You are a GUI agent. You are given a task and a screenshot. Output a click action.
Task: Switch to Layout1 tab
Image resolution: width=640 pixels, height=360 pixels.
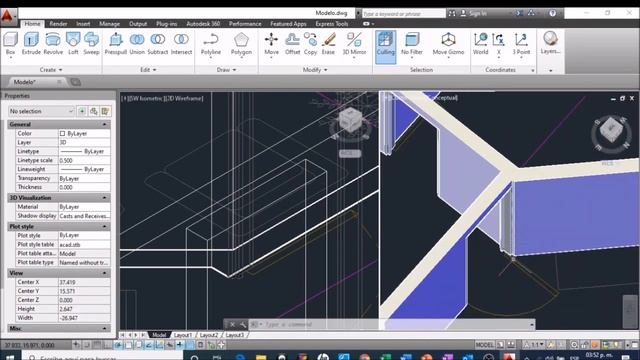tap(182, 335)
